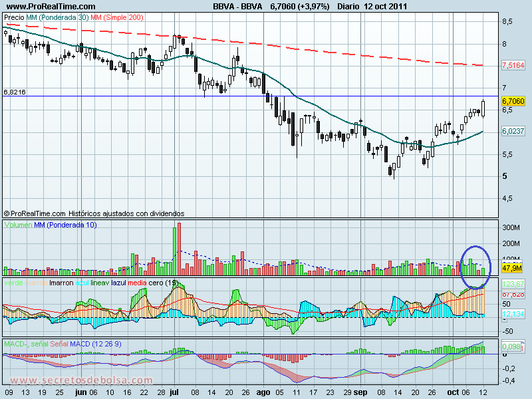Click the Volumen legend label
Screen dimensions: 532x399
[19, 225]
